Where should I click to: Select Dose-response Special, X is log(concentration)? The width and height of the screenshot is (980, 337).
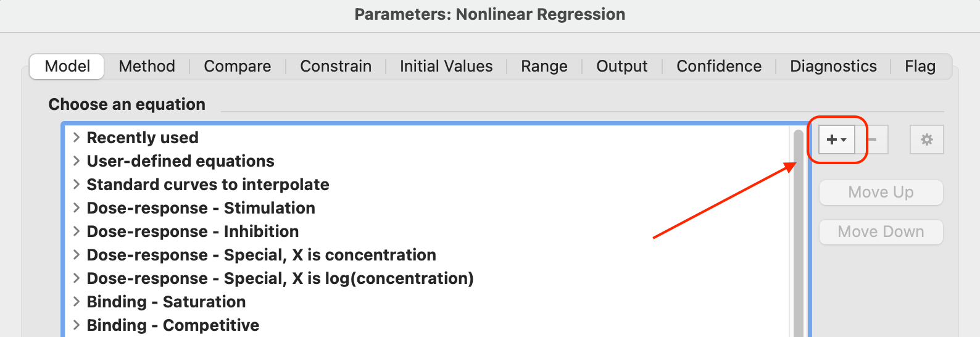point(280,278)
